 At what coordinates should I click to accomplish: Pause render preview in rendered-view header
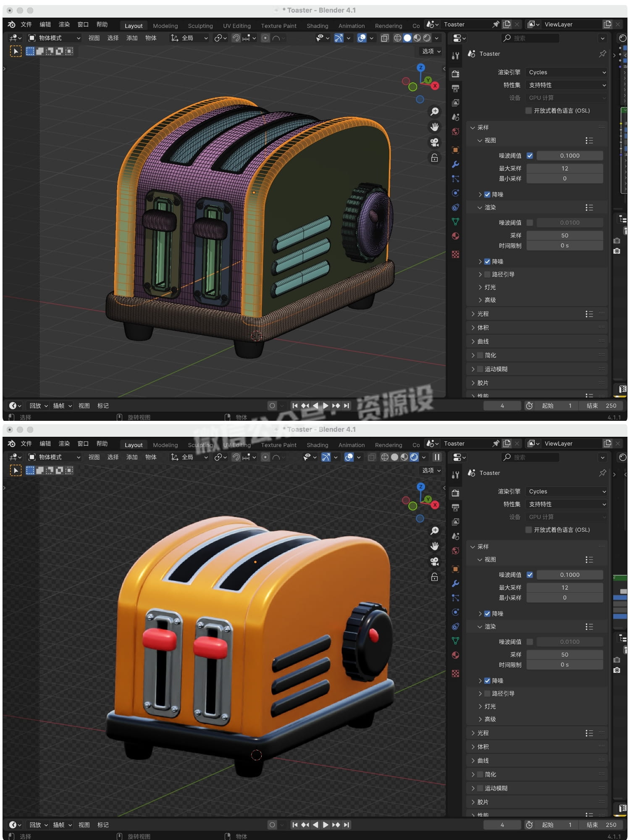(437, 457)
